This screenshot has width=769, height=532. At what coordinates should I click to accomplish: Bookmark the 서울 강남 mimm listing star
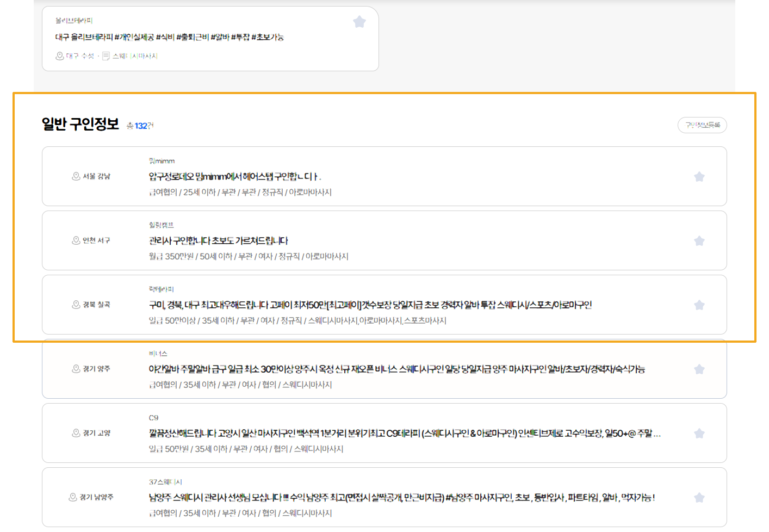point(699,177)
